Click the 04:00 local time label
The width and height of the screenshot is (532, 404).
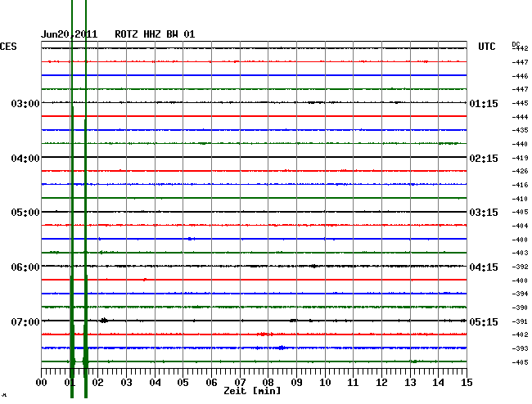pyautogui.click(x=25, y=159)
